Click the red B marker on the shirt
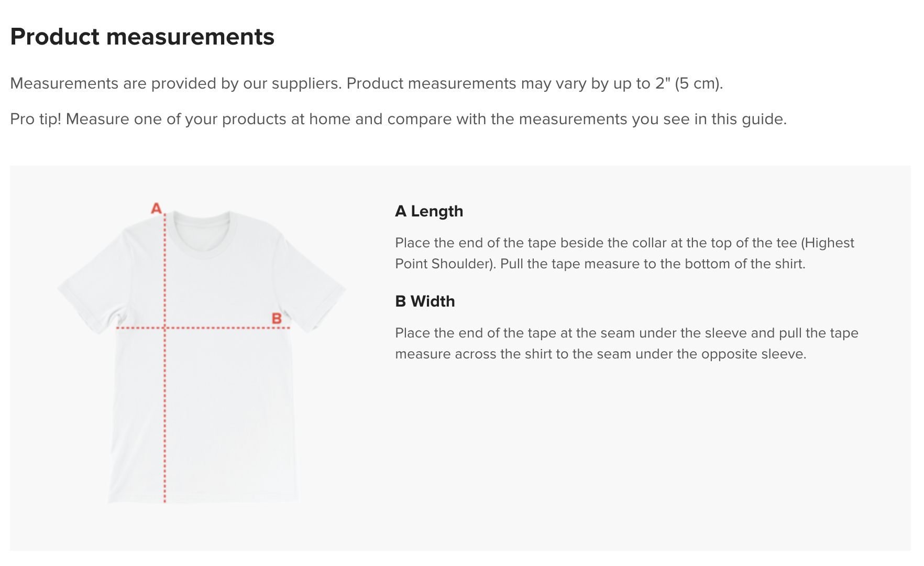 coord(277,318)
